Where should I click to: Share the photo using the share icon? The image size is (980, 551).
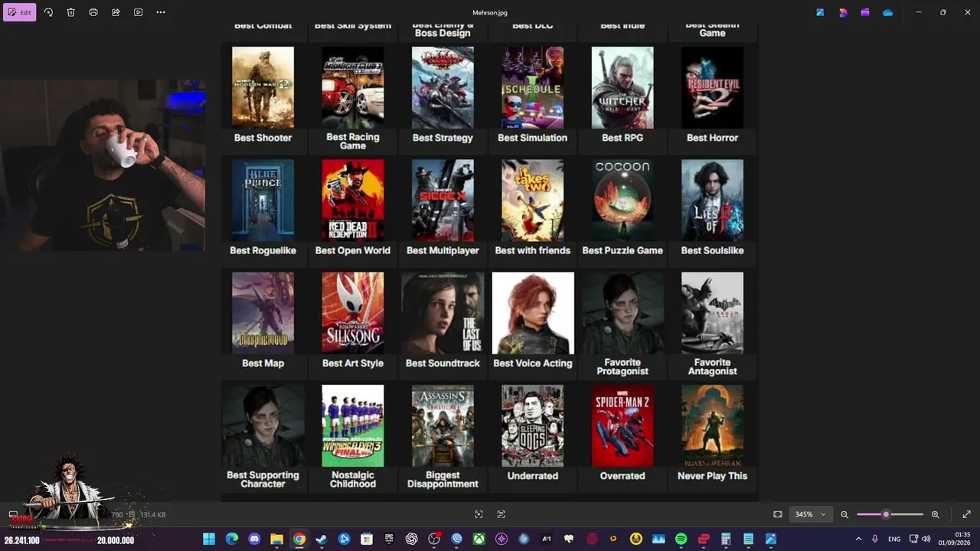(x=116, y=12)
